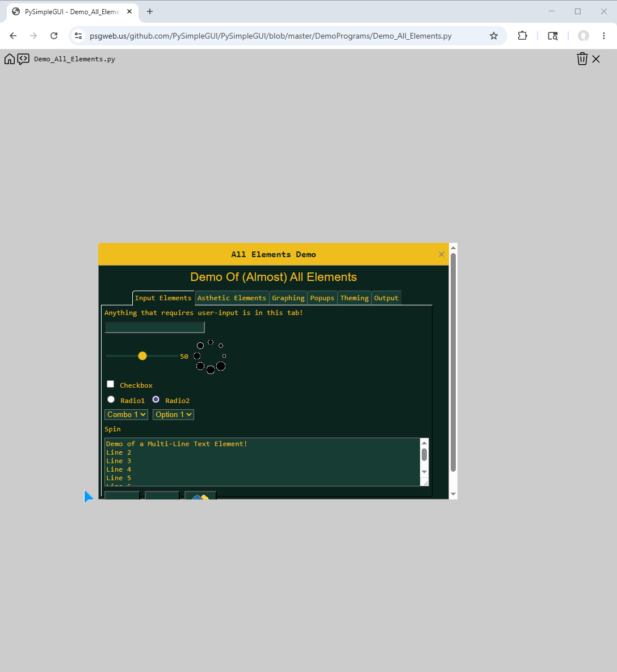Go back to the previous page

click(x=13, y=36)
